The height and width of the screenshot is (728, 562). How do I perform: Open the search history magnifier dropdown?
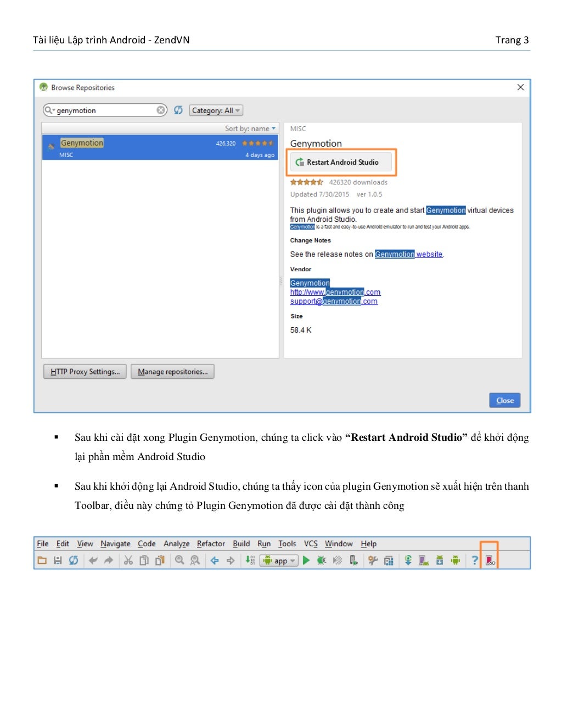50,110
